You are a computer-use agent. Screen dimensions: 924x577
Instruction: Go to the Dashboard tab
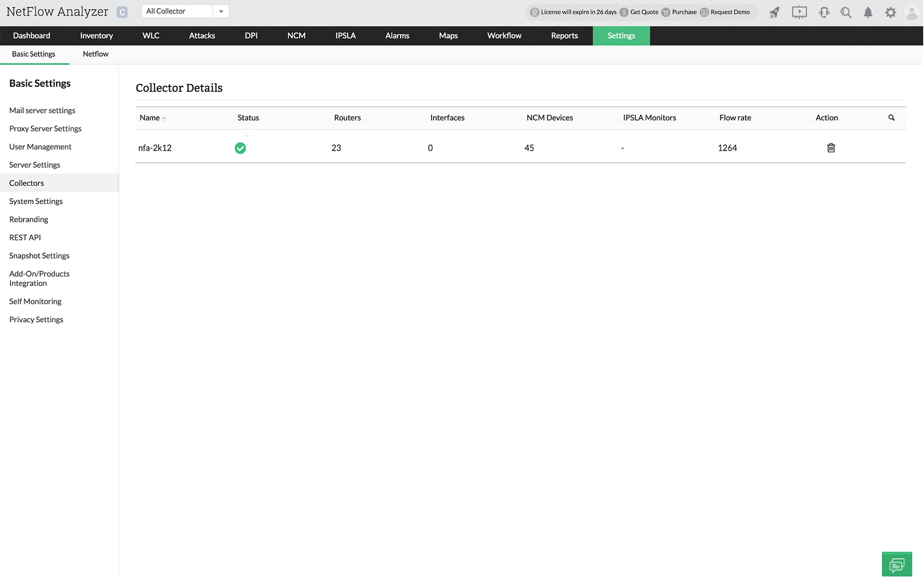pos(31,36)
